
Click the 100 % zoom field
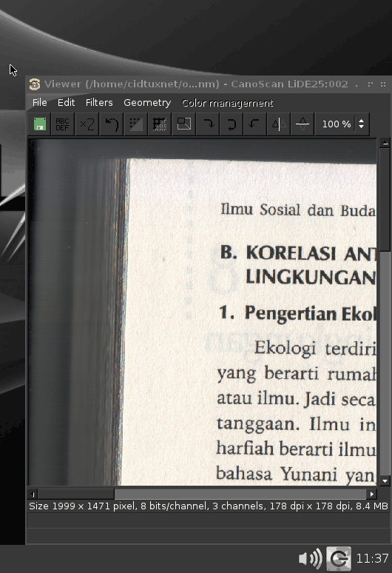pyautogui.click(x=336, y=124)
